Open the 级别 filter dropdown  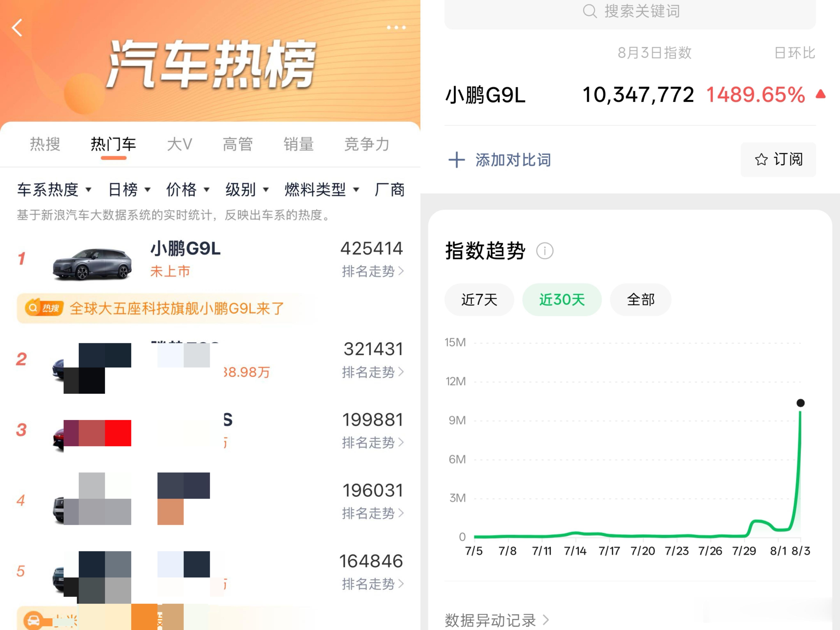tap(247, 189)
